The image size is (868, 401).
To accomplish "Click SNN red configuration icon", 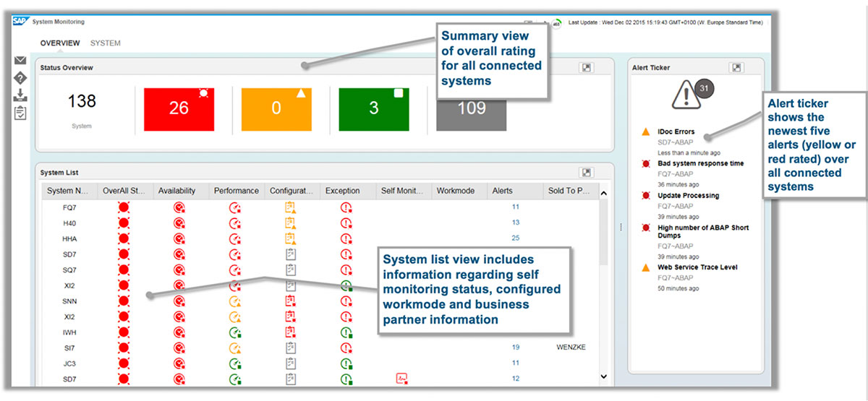I will [x=291, y=301].
